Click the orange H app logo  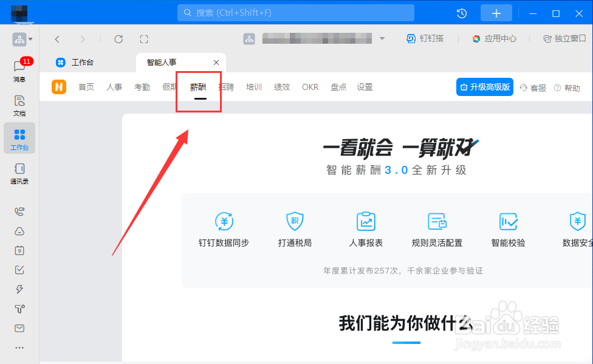[x=59, y=87]
